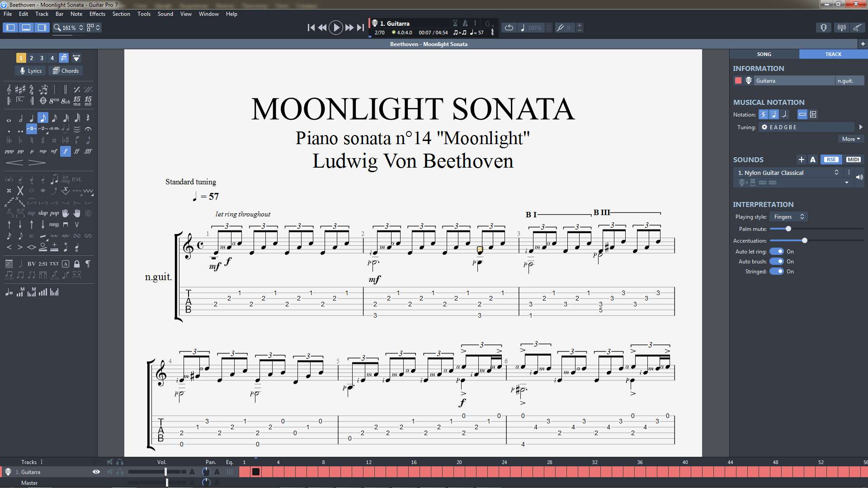
Task: Click the Lyrics button
Action: coord(30,71)
